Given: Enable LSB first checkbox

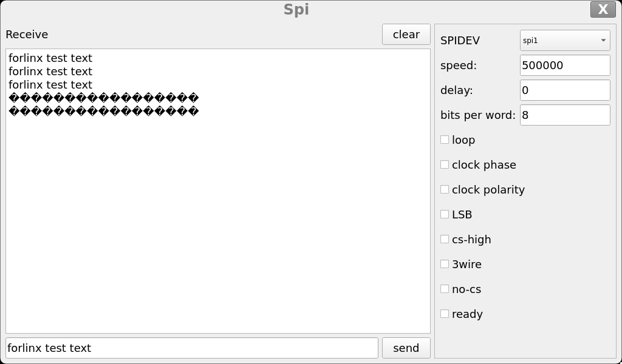Looking at the screenshot, I should [x=445, y=215].
